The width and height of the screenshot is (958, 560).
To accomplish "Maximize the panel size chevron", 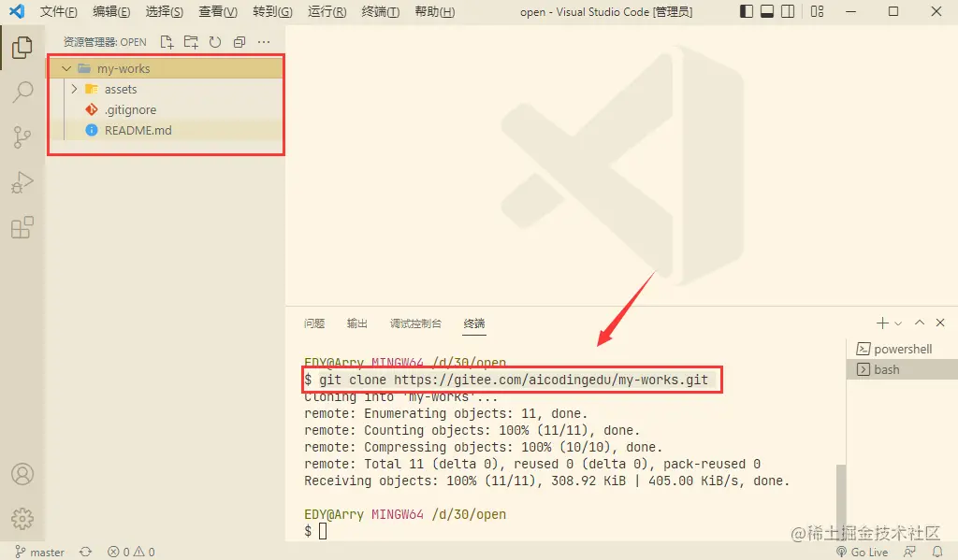I will coord(920,323).
